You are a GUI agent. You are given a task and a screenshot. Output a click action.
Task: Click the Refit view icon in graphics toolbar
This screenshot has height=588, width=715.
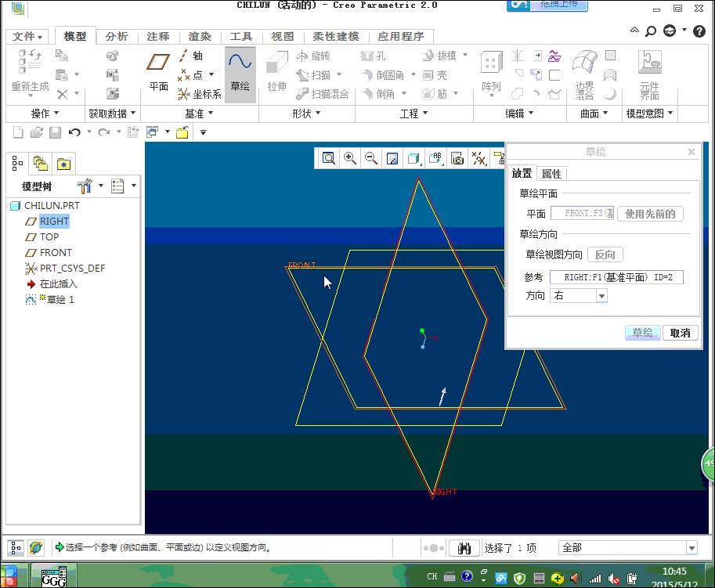[x=329, y=158]
